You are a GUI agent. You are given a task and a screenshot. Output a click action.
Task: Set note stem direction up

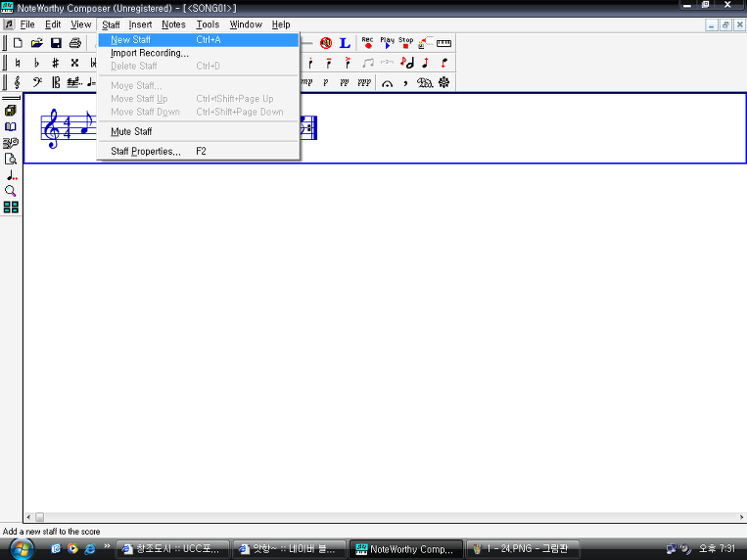coord(426,63)
